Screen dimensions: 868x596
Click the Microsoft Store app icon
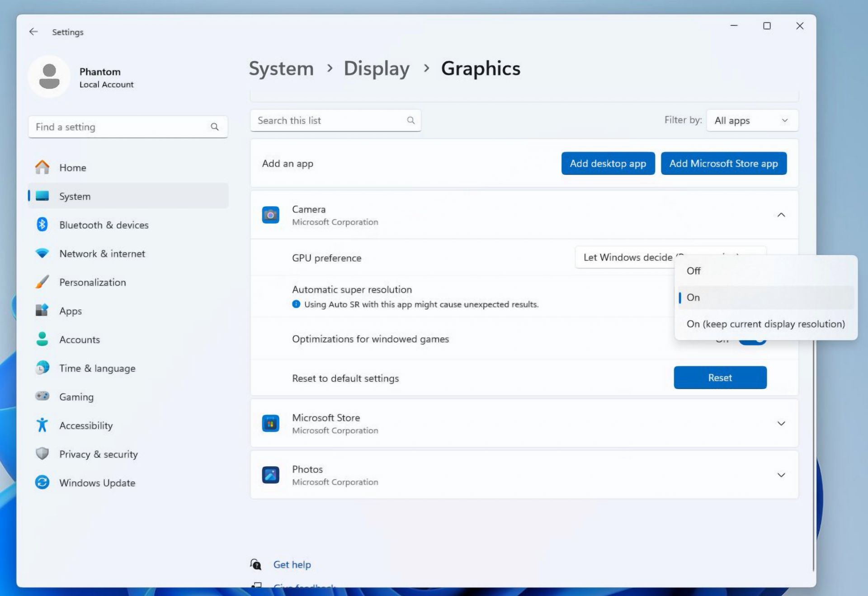270,422
